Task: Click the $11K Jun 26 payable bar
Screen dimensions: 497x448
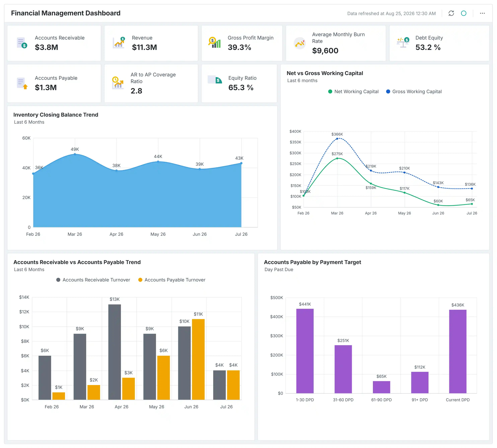Action: coord(198,359)
